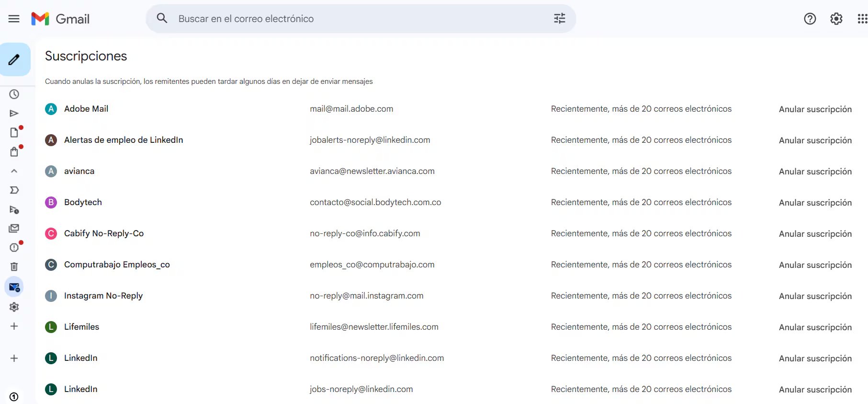868x404 pixels.
Task: Open the main menu hamburger icon
Action: 14,19
